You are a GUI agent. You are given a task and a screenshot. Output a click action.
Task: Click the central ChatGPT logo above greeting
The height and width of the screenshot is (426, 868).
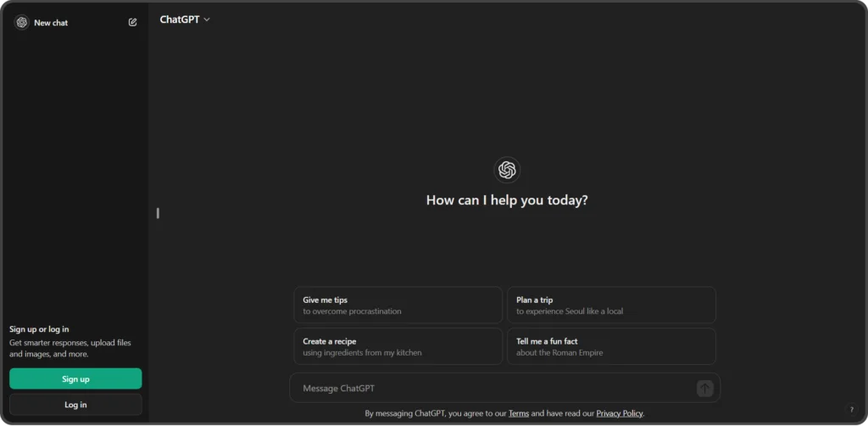point(507,170)
